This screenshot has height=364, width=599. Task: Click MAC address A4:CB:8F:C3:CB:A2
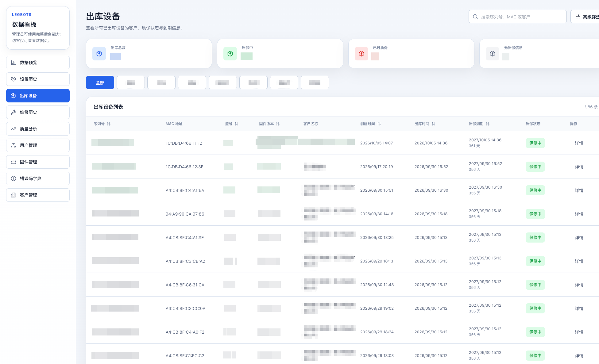185,261
